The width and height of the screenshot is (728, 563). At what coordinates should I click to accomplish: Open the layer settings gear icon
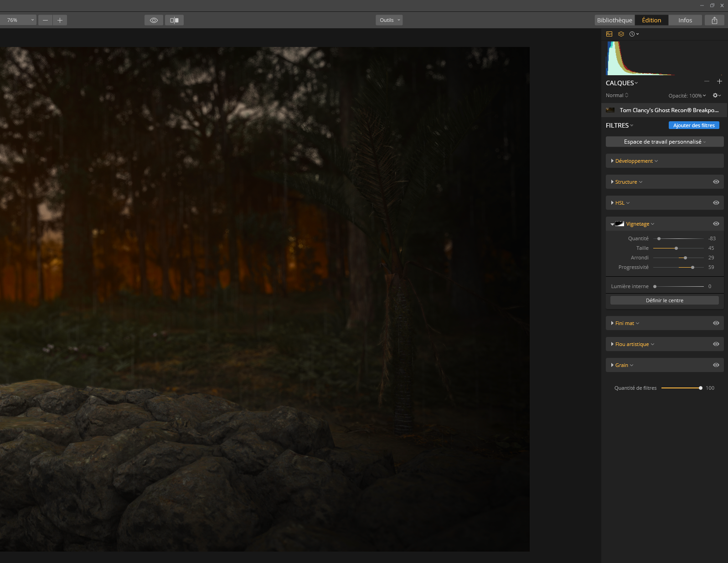click(x=717, y=95)
